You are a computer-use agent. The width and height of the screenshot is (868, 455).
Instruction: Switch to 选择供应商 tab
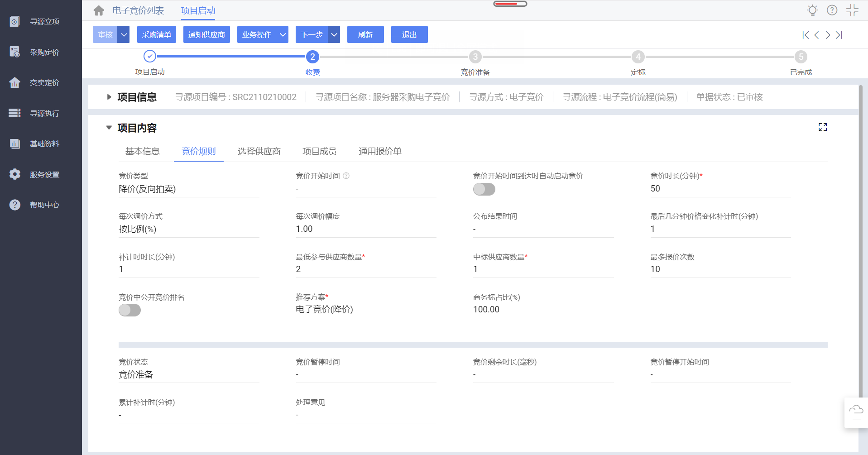[259, 151]
